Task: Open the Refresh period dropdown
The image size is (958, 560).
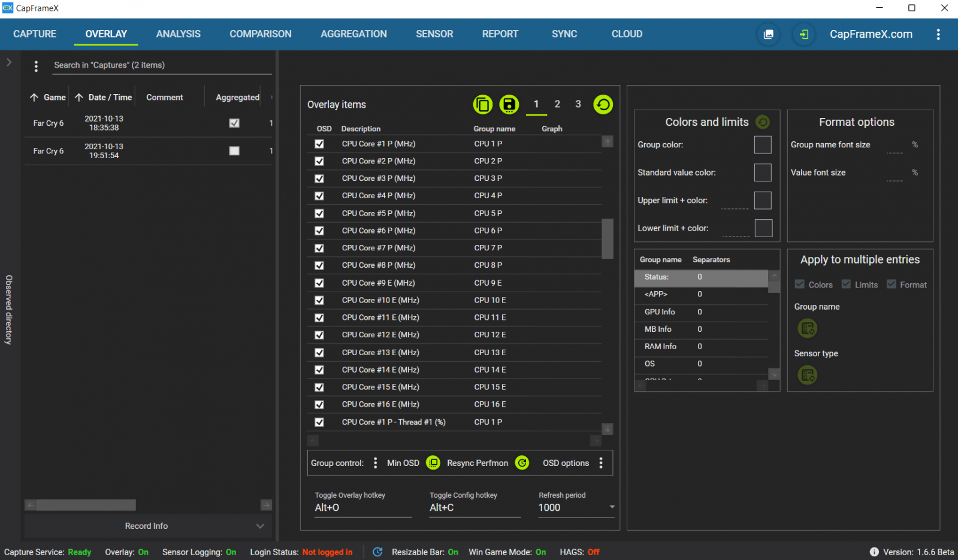Action: coord(612,507)
